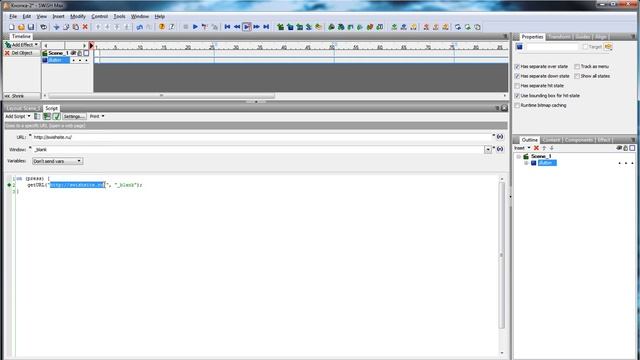Click the timeline horizontal scrollbar
The height and width of the screenshot is (360, 640).
click(162, 96)
